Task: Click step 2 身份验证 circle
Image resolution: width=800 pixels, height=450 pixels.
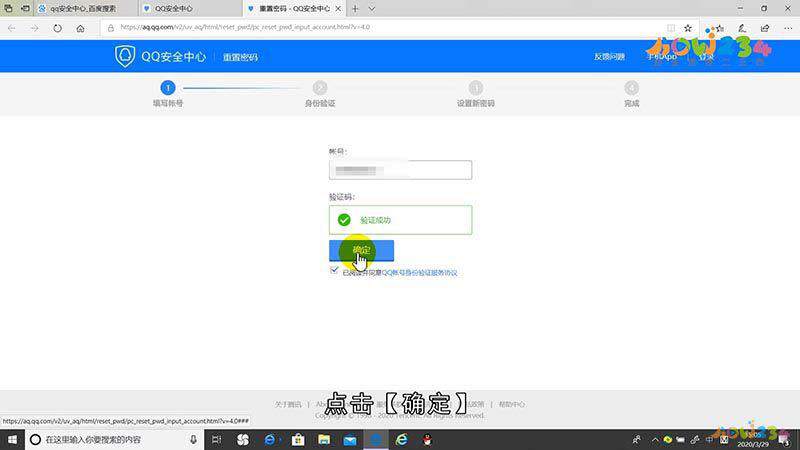Action: pyautogui.click(x=320, y=88)
